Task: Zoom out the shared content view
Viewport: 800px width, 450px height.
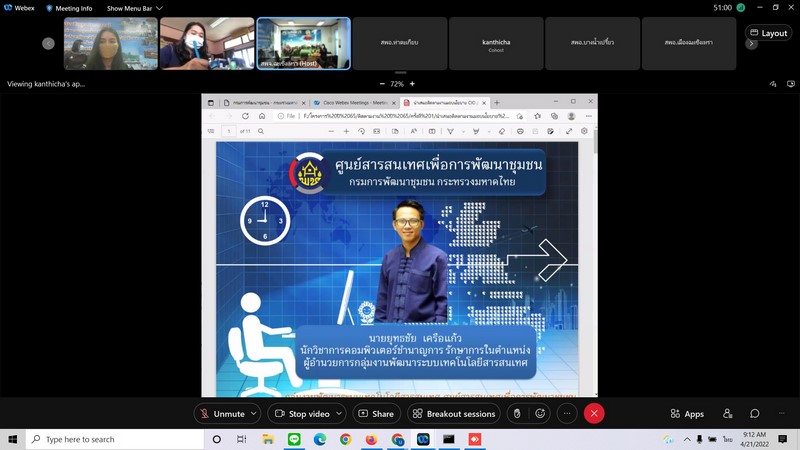Action: [x=382, y=84]
